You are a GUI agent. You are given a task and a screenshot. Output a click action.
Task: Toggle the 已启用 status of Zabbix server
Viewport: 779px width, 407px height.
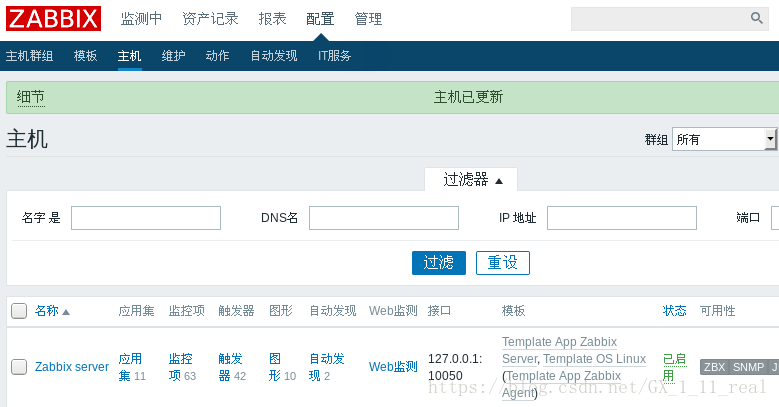click(x=674, y=367)
